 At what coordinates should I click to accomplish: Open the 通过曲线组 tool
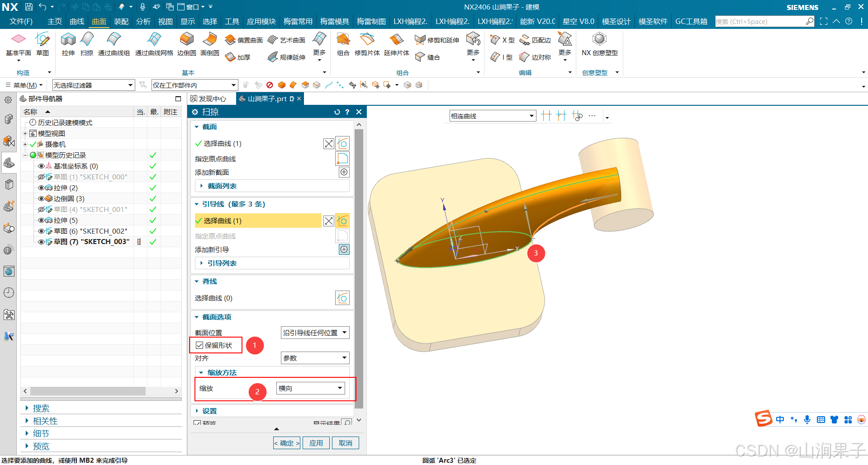coord(114,44)
